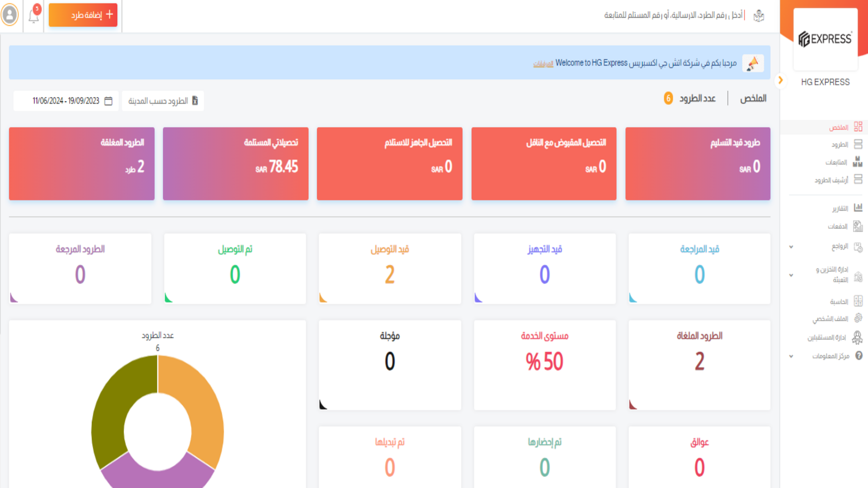The image size is (868, 488).
Task: Expand the Storage and Packing management submenu
Action: (x=791, y=275)
